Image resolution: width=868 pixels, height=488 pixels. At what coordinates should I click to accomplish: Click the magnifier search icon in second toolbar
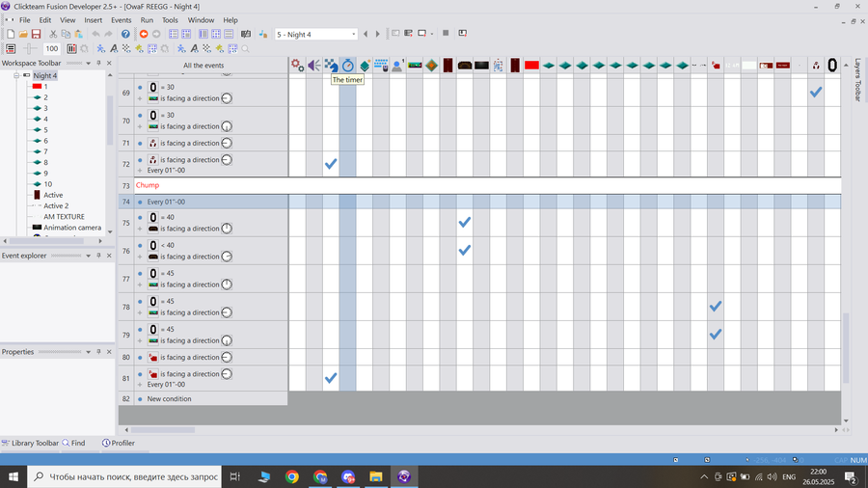click(245, 49)
